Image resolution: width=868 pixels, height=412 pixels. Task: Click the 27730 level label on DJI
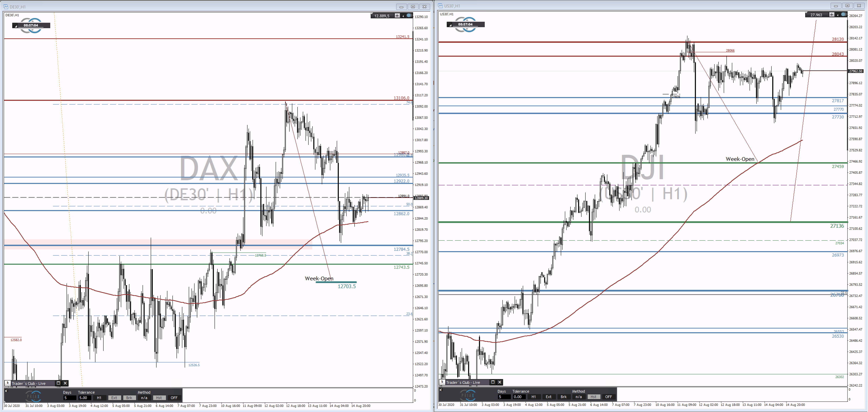click(838, 117)
